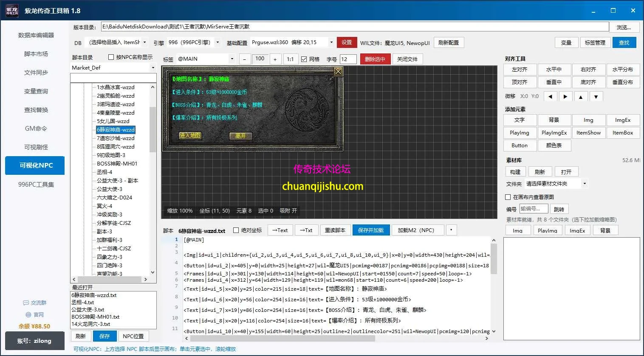Screen dimensions: 644x356
Task: Click the red 删除选中 button
Action: [x=375, y=59]
